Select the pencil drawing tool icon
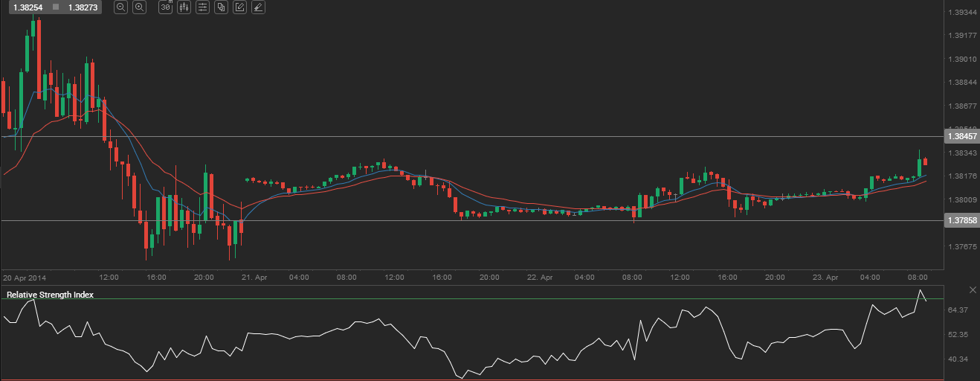 (x=239, y=7)
